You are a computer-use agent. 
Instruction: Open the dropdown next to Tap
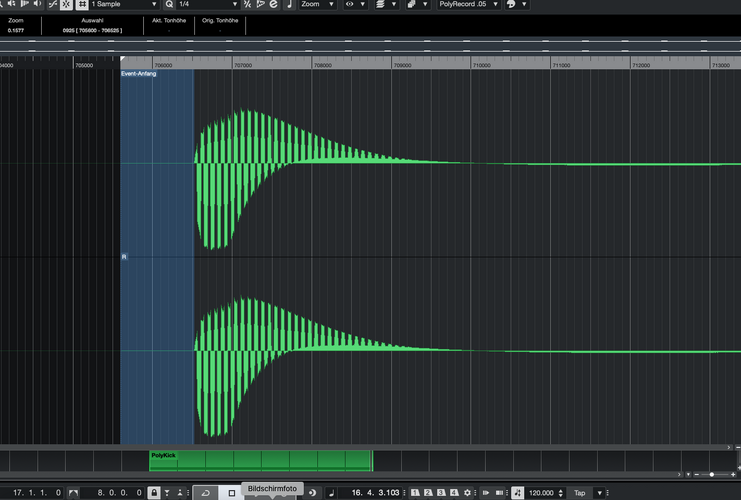(x=599, y=493)
